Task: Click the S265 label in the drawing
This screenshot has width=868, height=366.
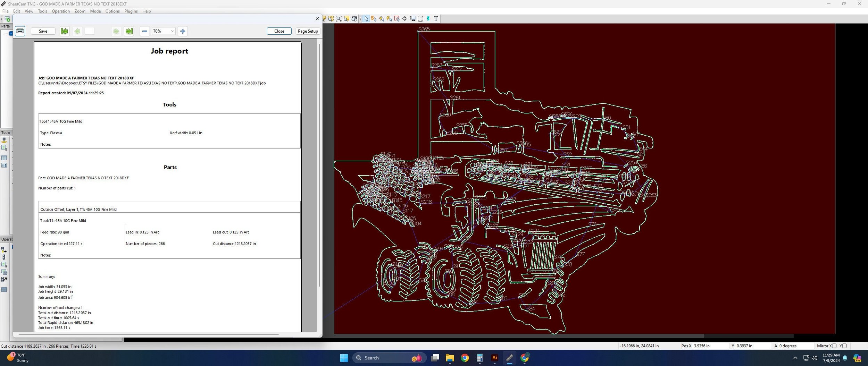Action: [x=424, y=29]
